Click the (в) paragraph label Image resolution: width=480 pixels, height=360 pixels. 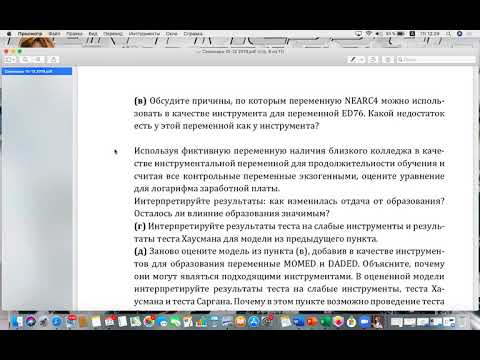(140, 101)
